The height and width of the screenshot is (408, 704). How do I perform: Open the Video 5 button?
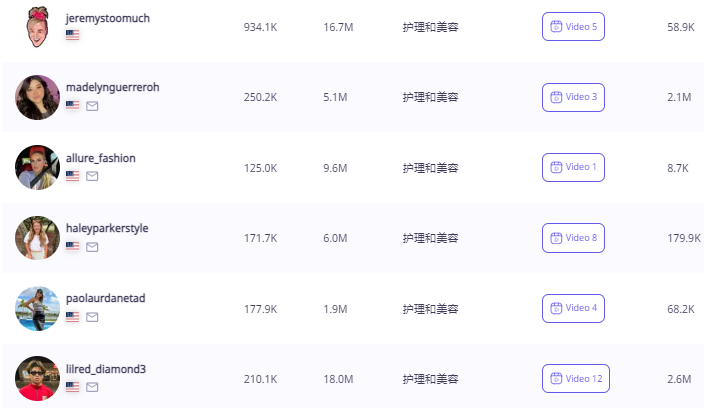(x=573, y=26)
